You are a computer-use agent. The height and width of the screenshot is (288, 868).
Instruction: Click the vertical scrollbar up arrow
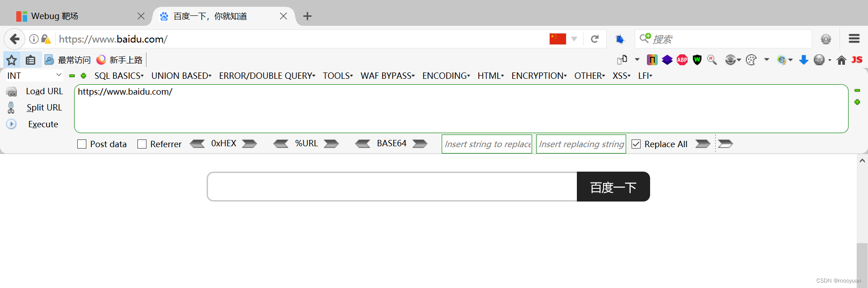862,160
